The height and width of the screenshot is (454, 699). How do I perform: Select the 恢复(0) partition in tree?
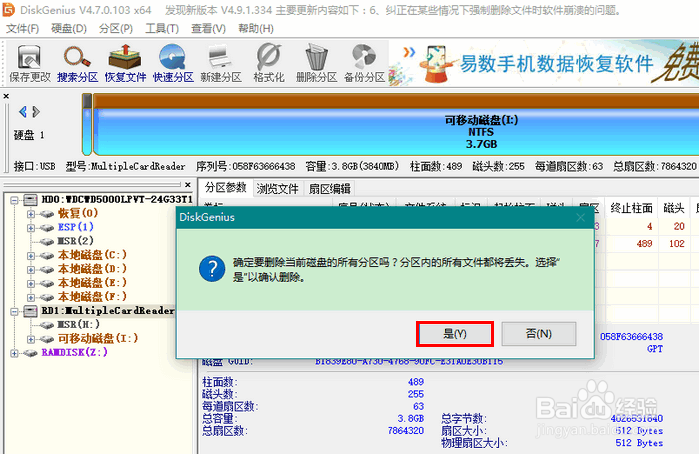[x=78, y=213]
